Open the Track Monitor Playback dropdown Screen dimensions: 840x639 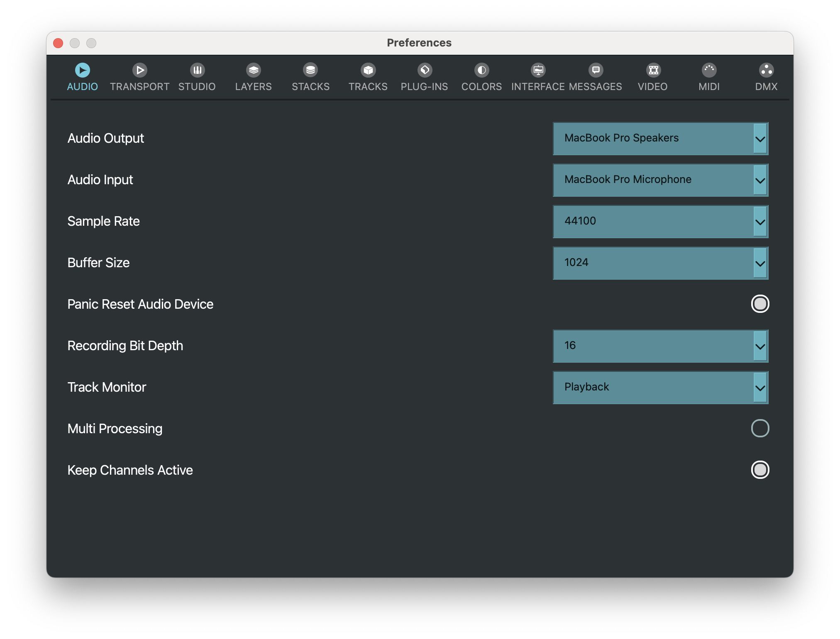[x=660, y=388]
